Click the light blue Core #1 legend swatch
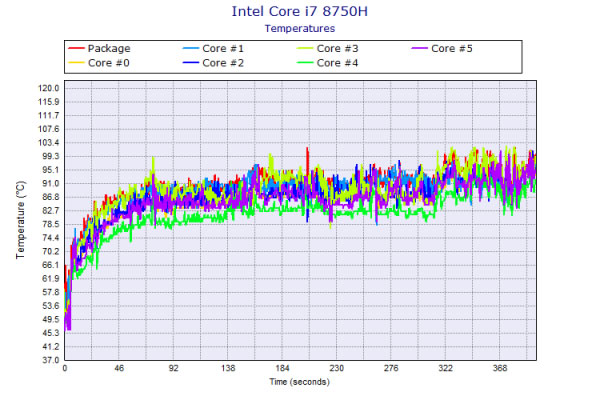Image resolution: width=600 pixels, height=400 pixels. [191, 49]
